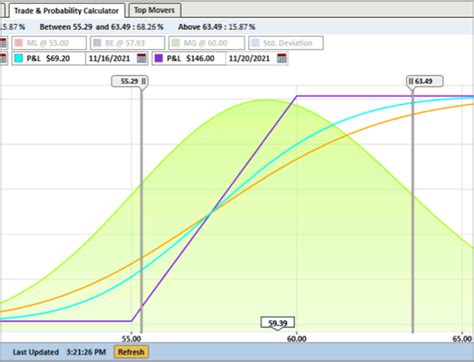Toggle the MG @ 60.00 legend item
The width and height of the screenshot is (474, 362).
pyautogui.click(x=207, y=43)
